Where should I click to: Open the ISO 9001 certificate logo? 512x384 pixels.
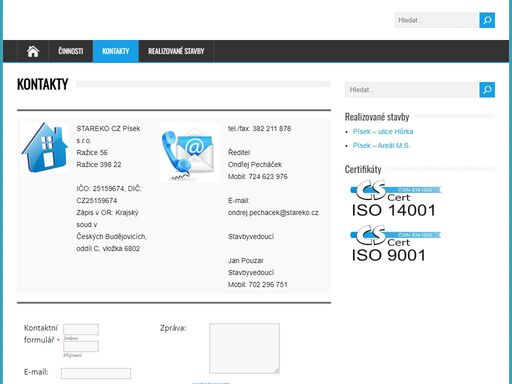396,243
